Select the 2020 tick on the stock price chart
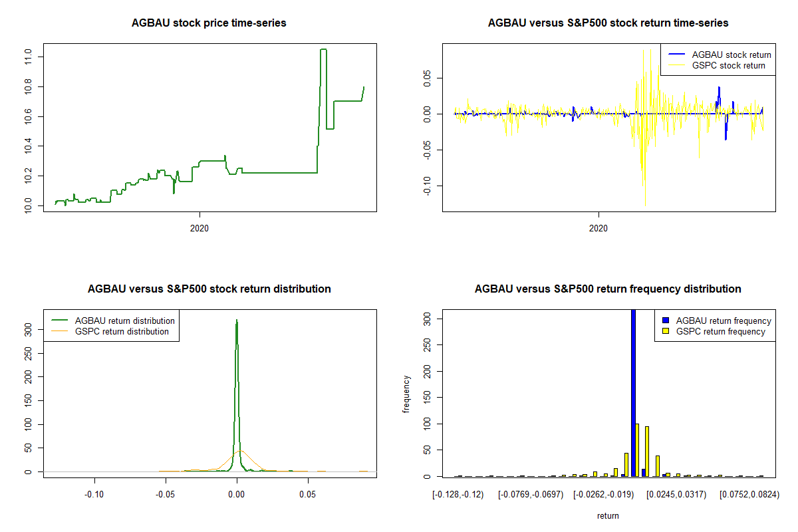This screenshot has width=798, height=532. tap(199, 228)
